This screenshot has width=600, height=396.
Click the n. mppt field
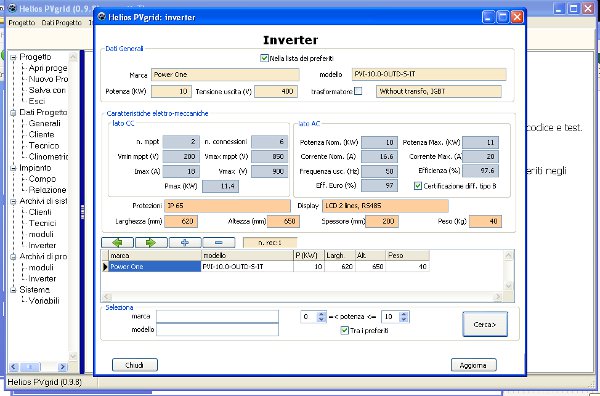181,142
